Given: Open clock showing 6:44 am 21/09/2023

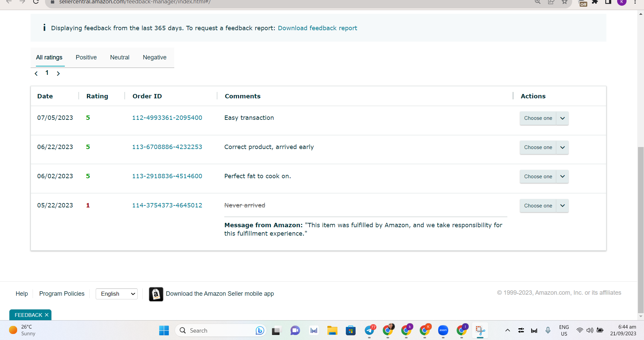Looking at the screenshot, I should tap(623, 330).
